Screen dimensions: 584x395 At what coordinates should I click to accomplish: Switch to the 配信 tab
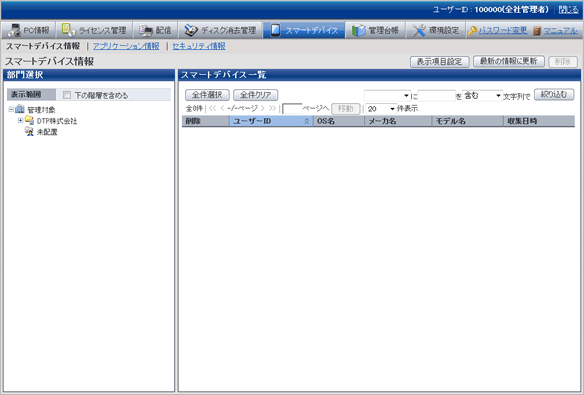coord(155,30)
